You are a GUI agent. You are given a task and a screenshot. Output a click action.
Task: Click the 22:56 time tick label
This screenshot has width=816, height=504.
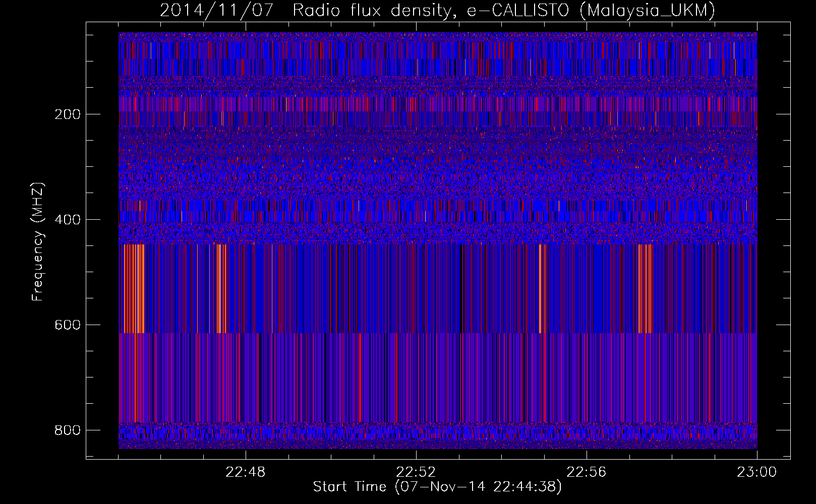click(x=587, y=472)
